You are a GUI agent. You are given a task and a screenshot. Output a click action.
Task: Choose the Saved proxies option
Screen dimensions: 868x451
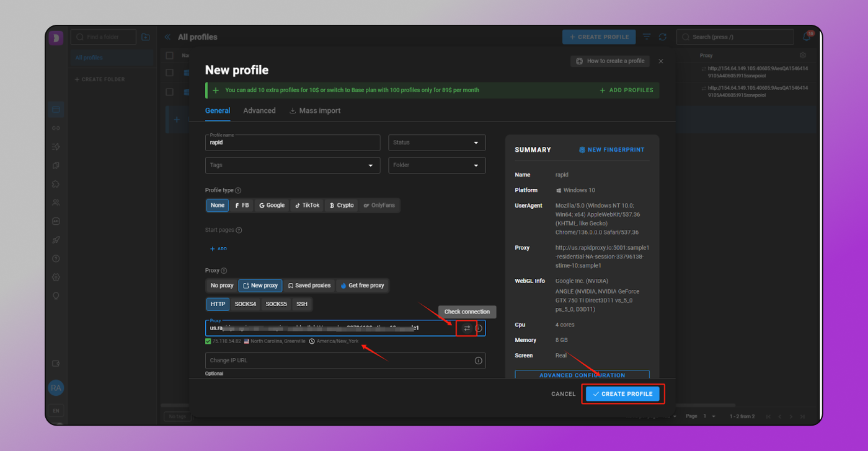coord(309,286)
